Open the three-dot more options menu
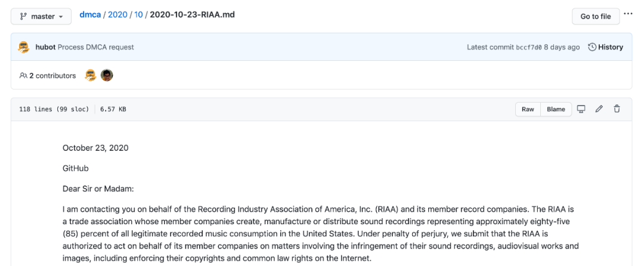Viewport: 644px width, 266px height. point(628,14)
